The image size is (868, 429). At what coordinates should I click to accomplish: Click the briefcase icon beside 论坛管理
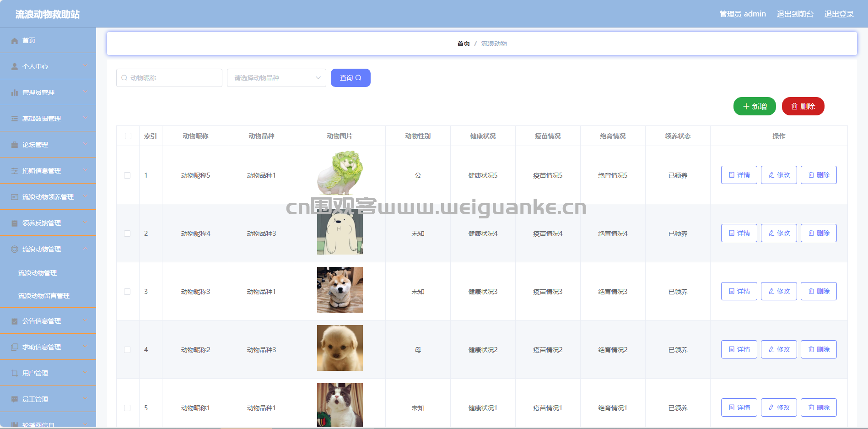pos(15,145)
